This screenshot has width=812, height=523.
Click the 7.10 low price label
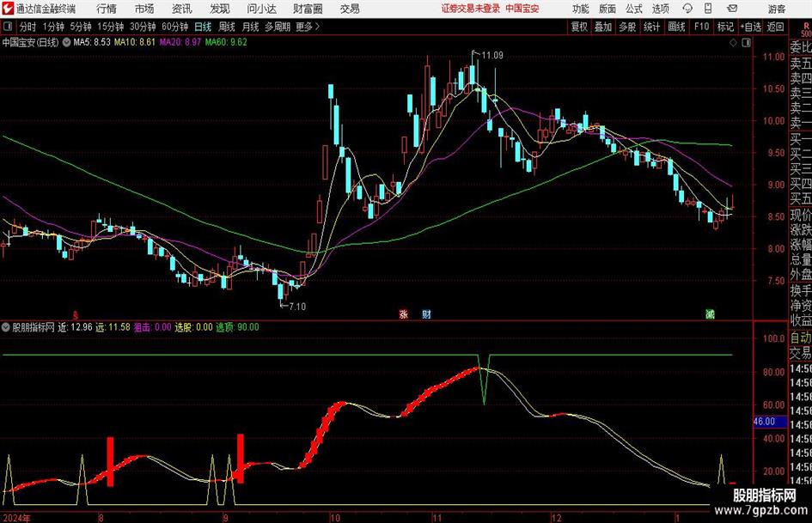click(297, 307)
